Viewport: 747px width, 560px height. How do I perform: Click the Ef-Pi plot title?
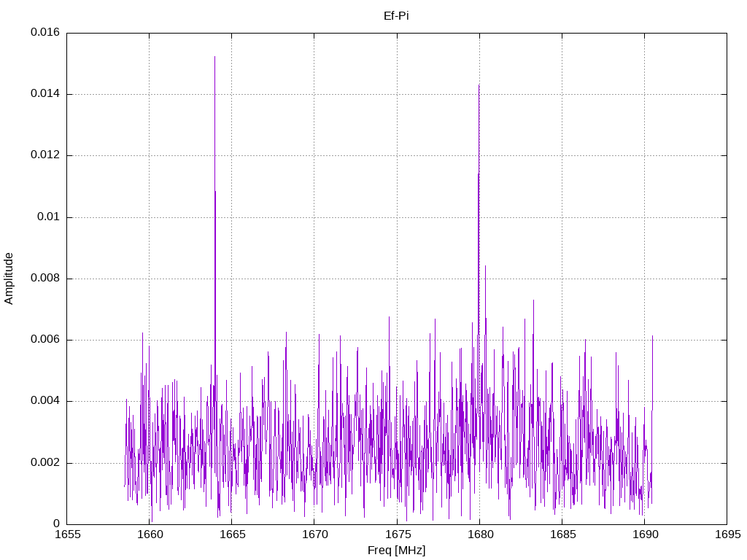396,16
